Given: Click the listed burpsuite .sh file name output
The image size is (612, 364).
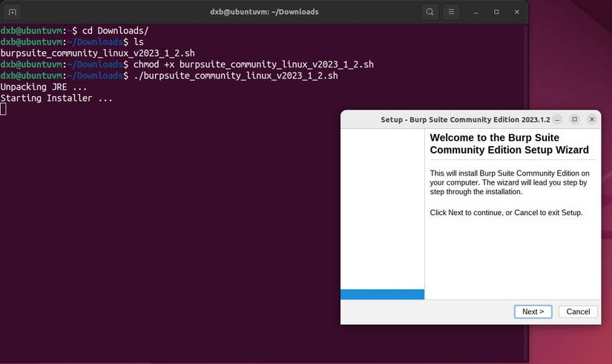Looking at the screenshot, I should [98, 53].
